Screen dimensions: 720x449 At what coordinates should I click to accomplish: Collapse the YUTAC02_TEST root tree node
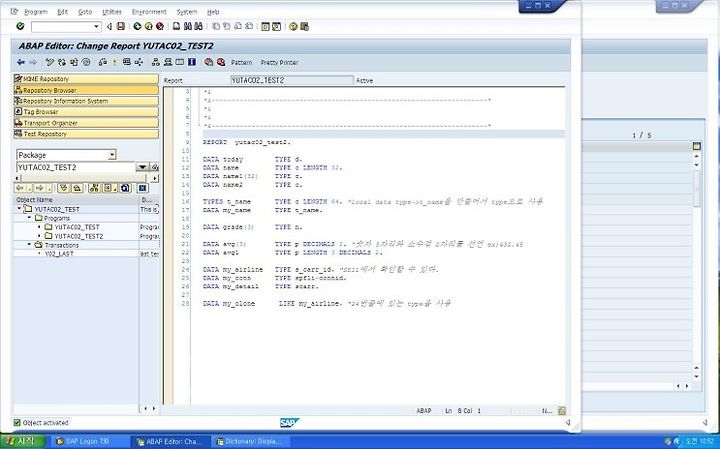click(x=19, y=208)
